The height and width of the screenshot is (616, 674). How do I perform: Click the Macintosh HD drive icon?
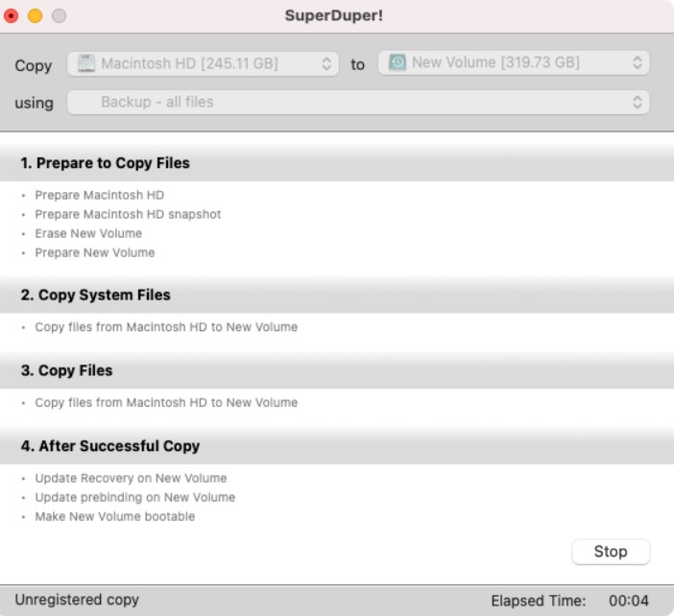[x=86, y=63]
